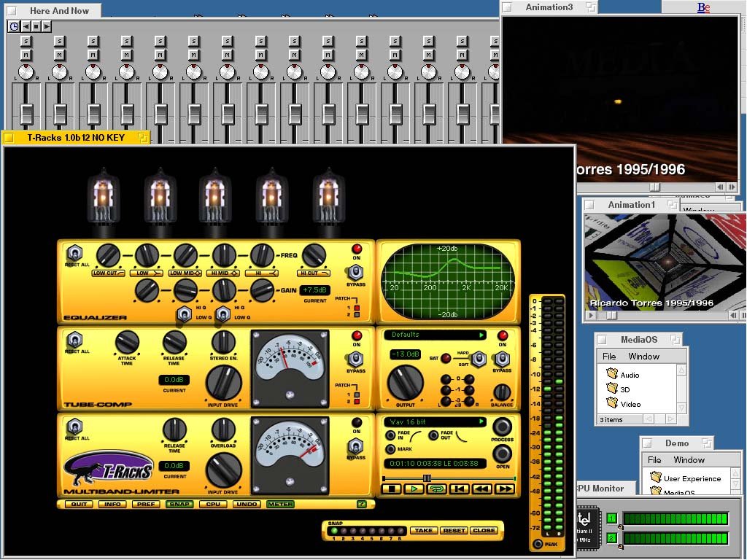
Task: Select patch 1 on the Equalizer
Action: point(357,308)
